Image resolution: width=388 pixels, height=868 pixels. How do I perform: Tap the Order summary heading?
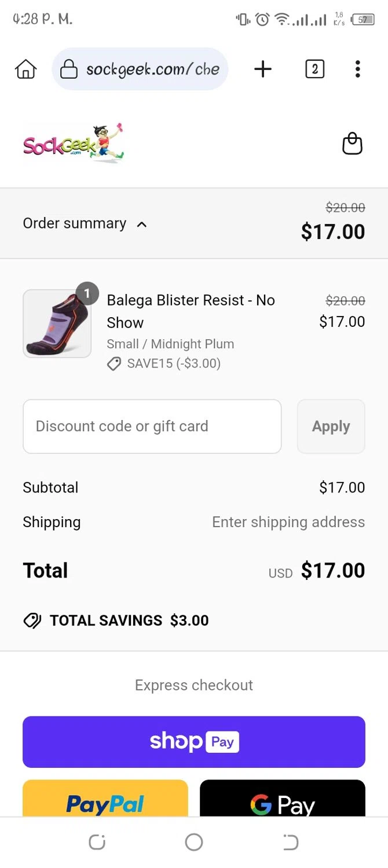75,223
